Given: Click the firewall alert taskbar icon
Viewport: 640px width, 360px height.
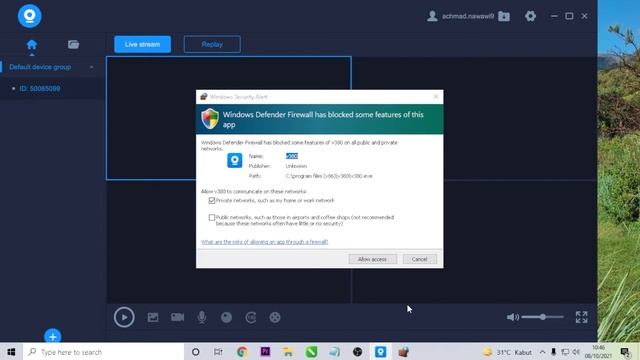Looking at the screenshot, I should (404, 352).
